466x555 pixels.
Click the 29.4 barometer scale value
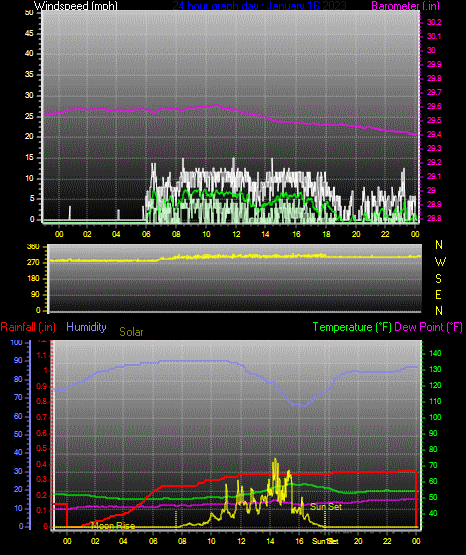pyautogui.click(x=434, y=135)
